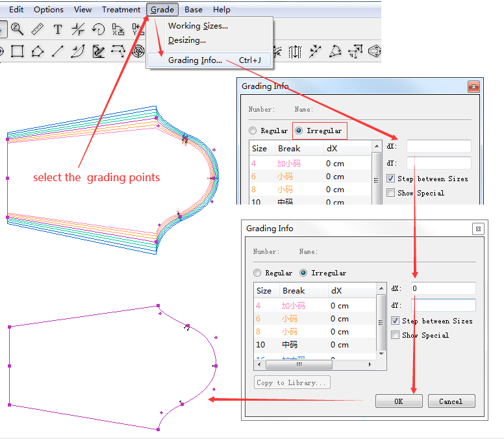This screenshot has height=439, width=504.
Task: Toggle Step between Sizes checkbox in lower dialog
Action: coord(396,321)
